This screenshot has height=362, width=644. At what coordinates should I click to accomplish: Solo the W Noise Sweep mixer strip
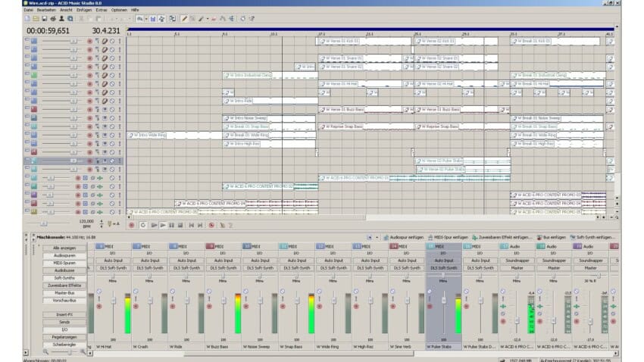click(x=246, y=299)
